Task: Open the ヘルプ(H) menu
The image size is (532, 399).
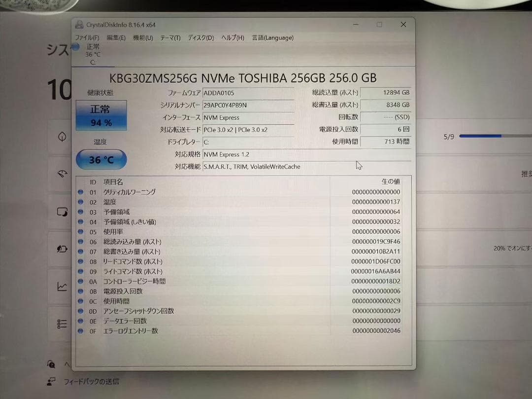Action: (x=232, y=37)
